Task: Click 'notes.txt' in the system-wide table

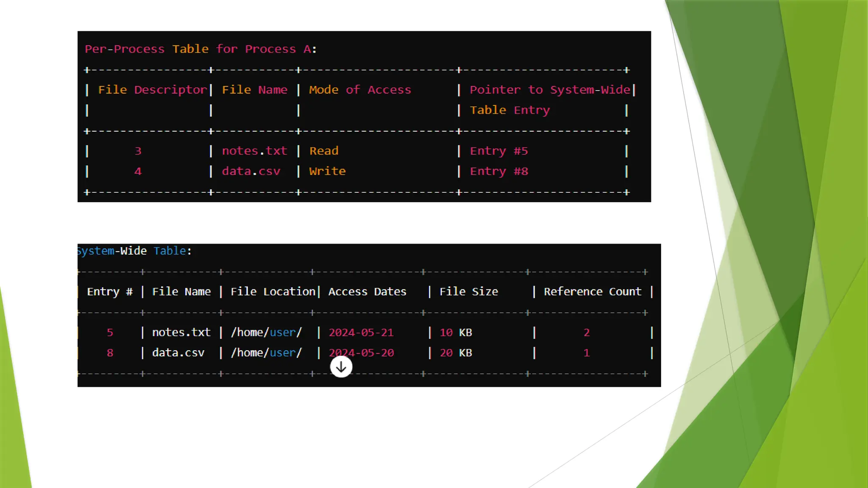Action: click(181, 333)
